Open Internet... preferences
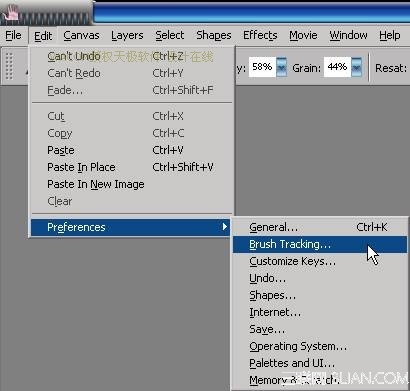The width and height of the screenshot is (410, 391). 320,312
